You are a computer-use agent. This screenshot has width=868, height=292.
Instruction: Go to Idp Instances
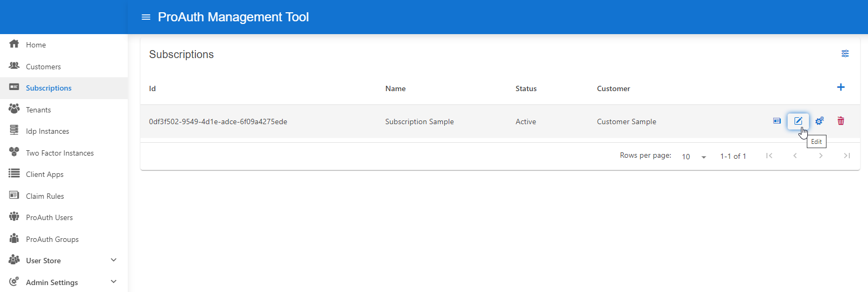(x=47, y=131)
